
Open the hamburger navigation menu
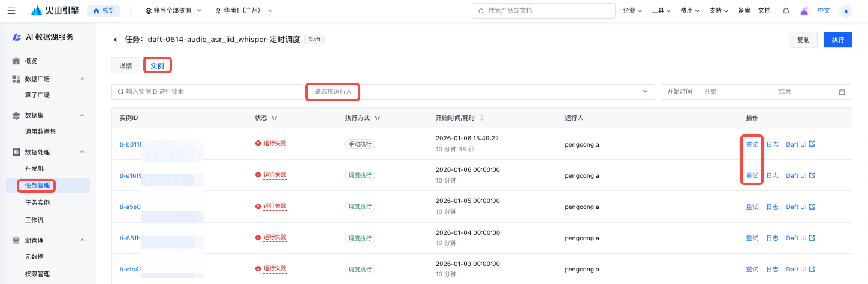click(11, 11)
